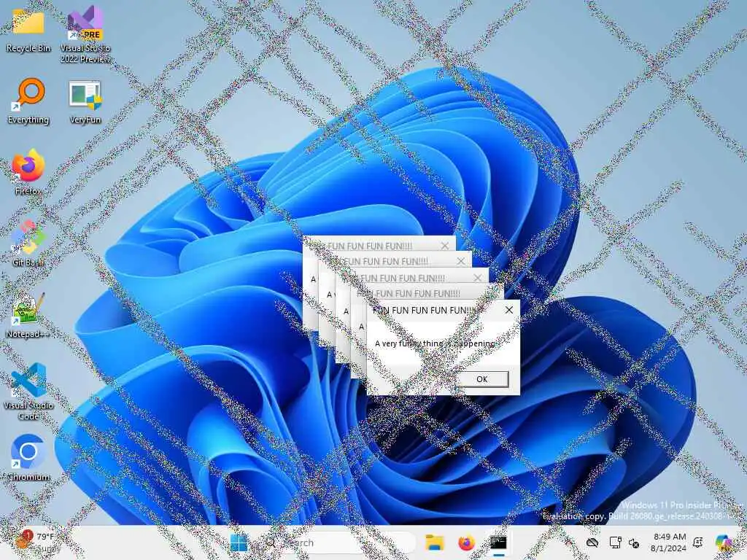Close the rearmost FUN dialog window

[444, 246]
